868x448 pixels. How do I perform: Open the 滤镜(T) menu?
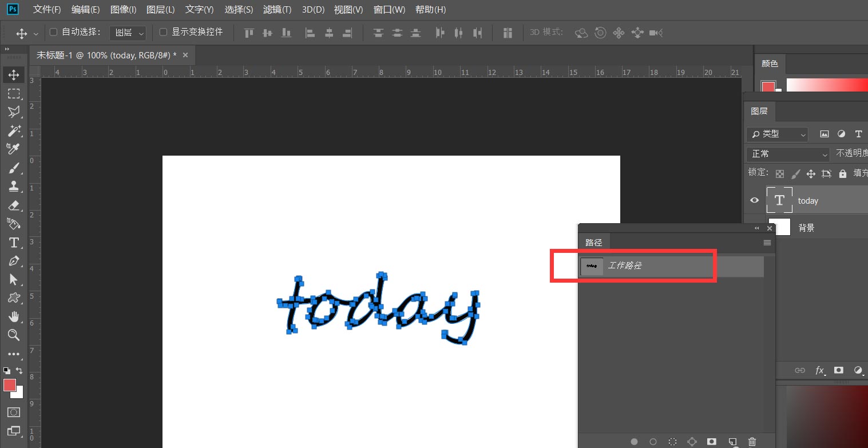277,10
